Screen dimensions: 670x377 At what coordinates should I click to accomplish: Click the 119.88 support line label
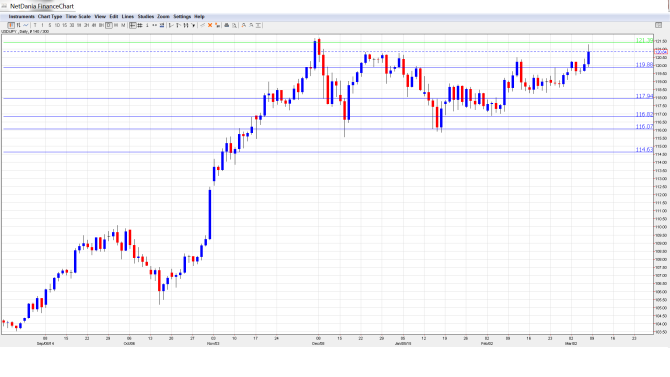point(644,65)
